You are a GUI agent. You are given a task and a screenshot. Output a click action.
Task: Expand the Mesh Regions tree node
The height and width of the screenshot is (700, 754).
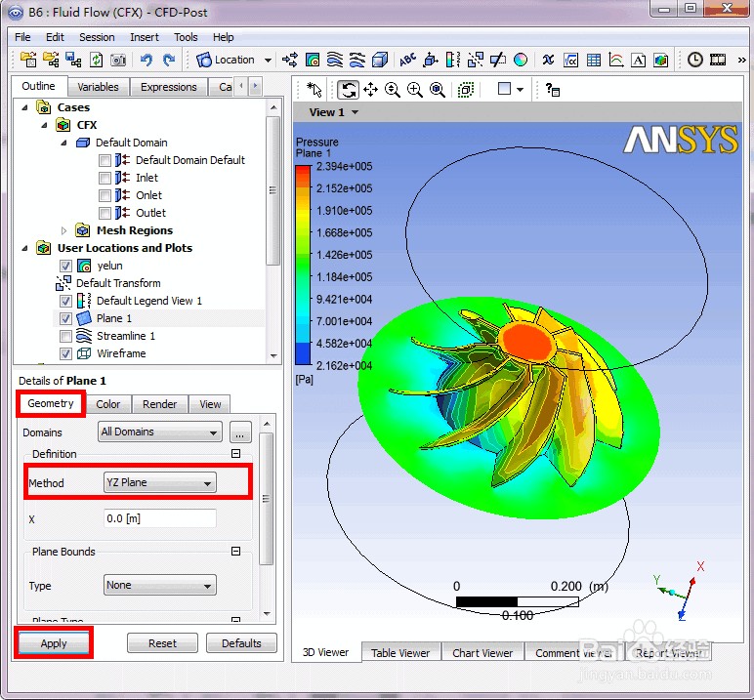click(63, 230)
